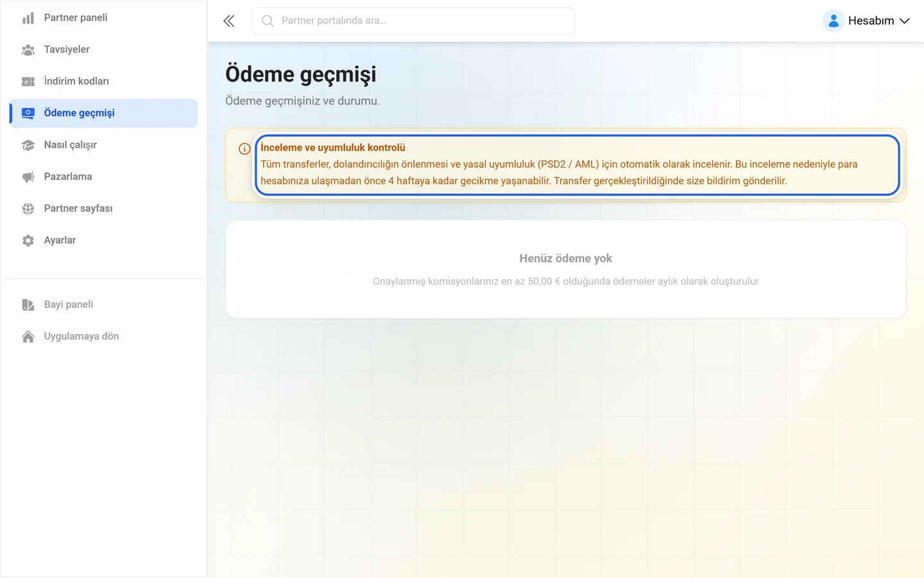
Task: Click the info icon in the warning banner
Action: 244,149
